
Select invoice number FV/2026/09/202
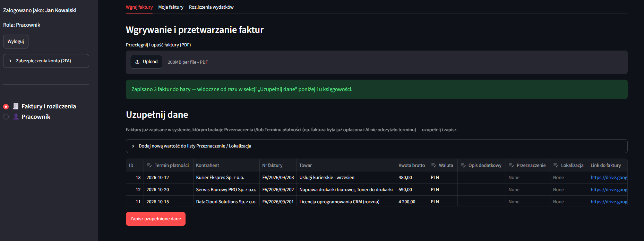click(278, 189)
